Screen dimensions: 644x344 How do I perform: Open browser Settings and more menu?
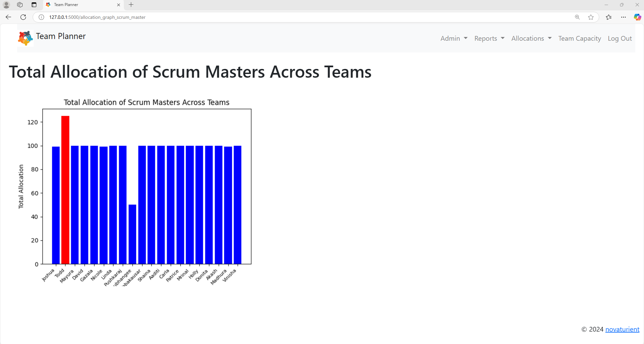(x=623, y=17)
